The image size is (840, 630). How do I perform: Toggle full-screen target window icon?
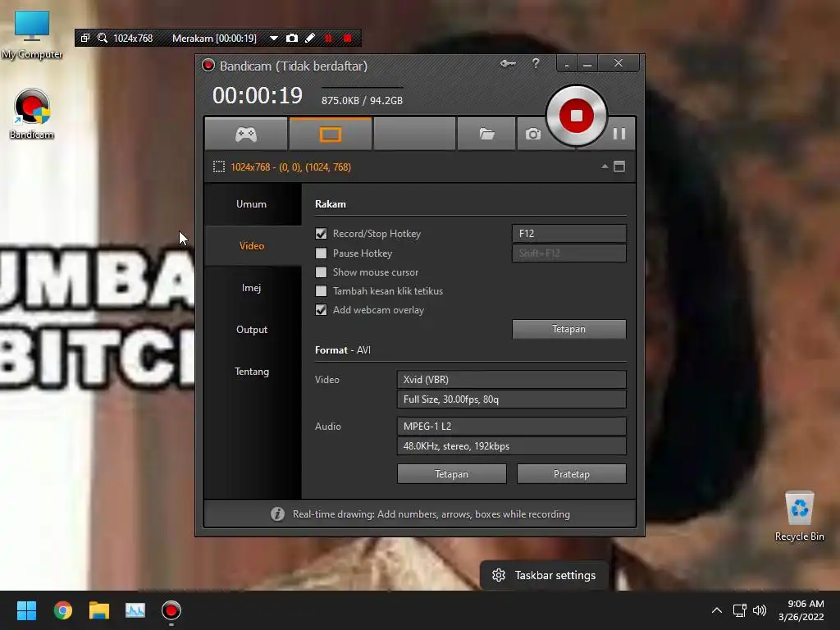click(x=619, y=167)
